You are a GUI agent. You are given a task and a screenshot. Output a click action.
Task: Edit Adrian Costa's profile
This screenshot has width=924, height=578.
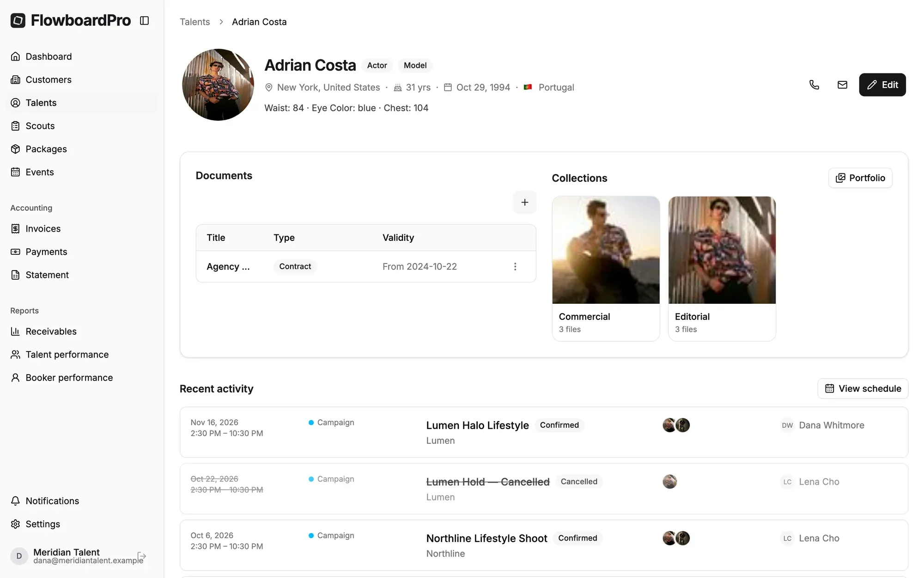[x=882, y=85]
